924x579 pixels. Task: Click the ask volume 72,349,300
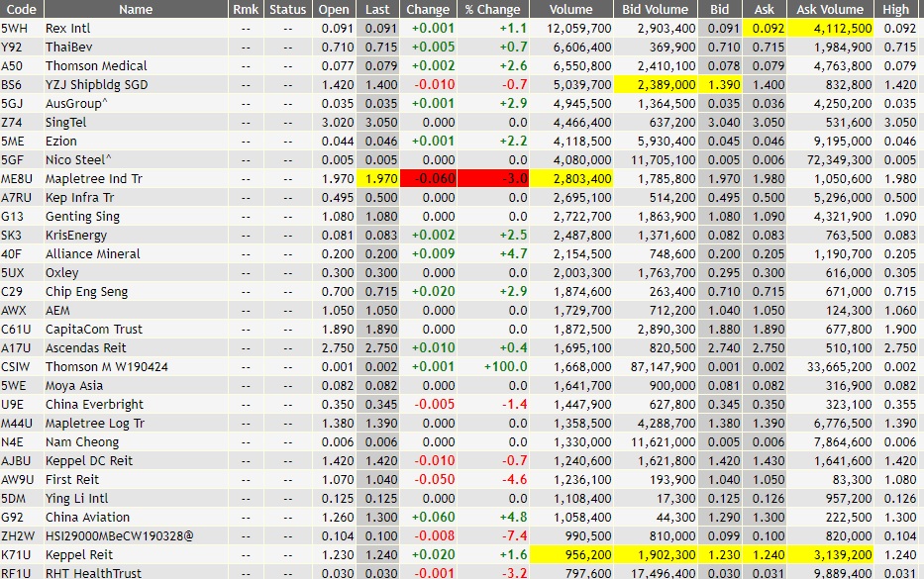point(839,159)
